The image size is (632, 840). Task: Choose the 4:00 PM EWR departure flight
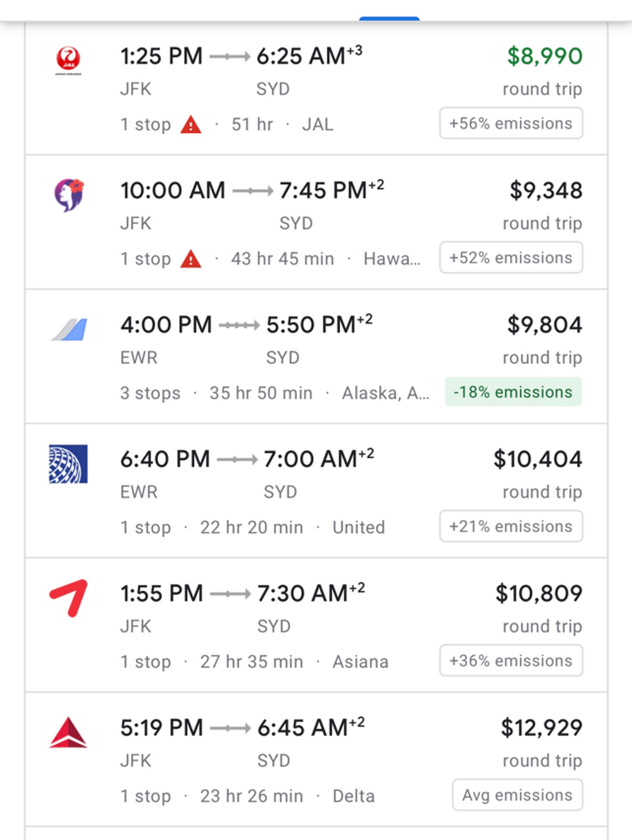[x=316, y=356]
